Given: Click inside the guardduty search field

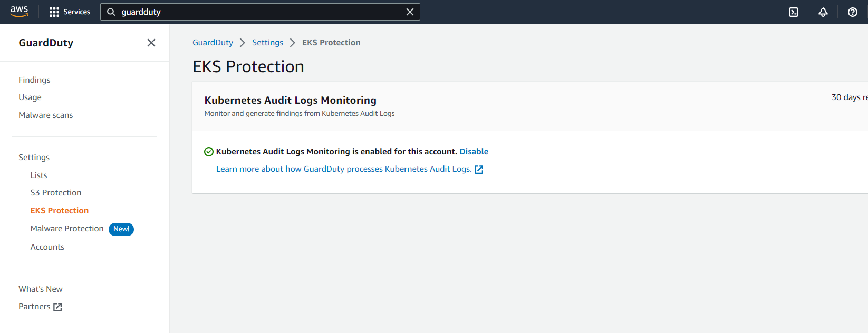Looking at the screenshot, I should [258, 12].
